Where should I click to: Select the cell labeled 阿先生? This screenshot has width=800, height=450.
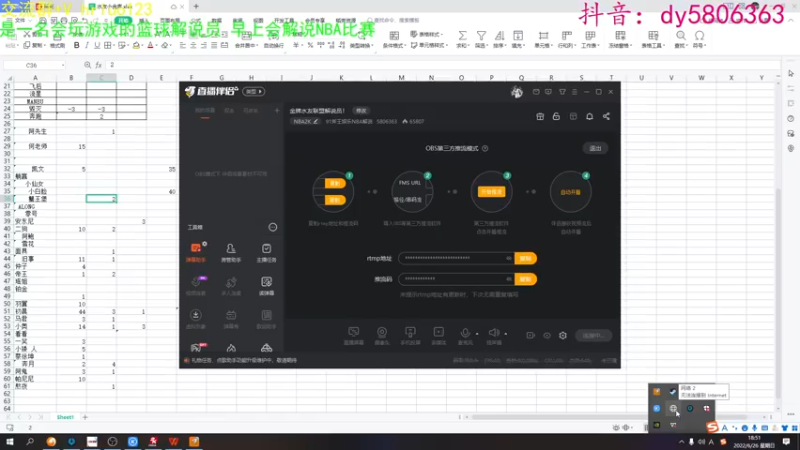(x=35, y=132)
